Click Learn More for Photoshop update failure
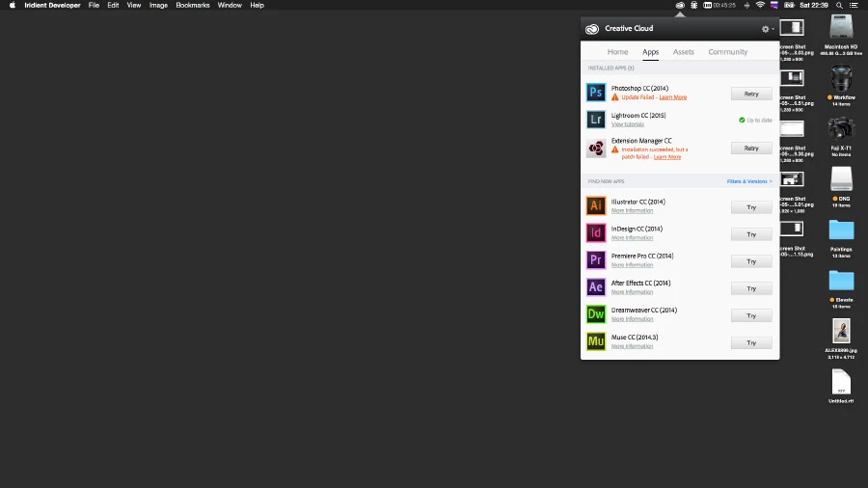 click(x=672, y=97)
